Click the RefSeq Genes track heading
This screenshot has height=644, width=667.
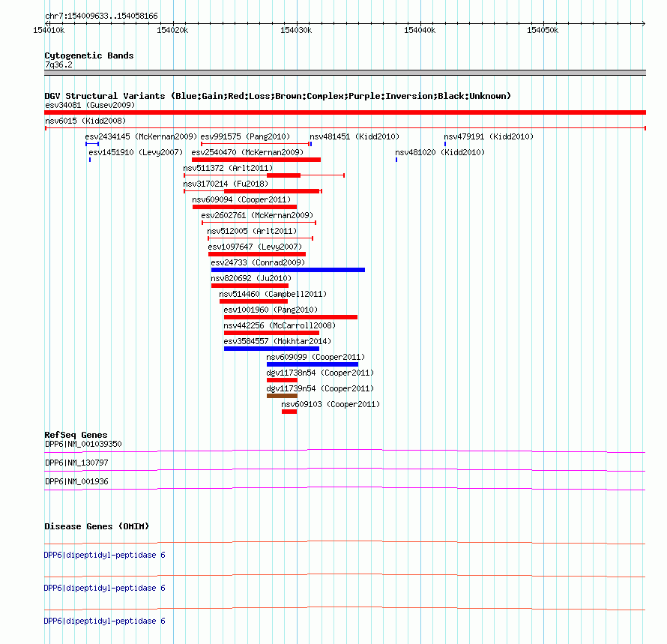click(x=76, y=435)
